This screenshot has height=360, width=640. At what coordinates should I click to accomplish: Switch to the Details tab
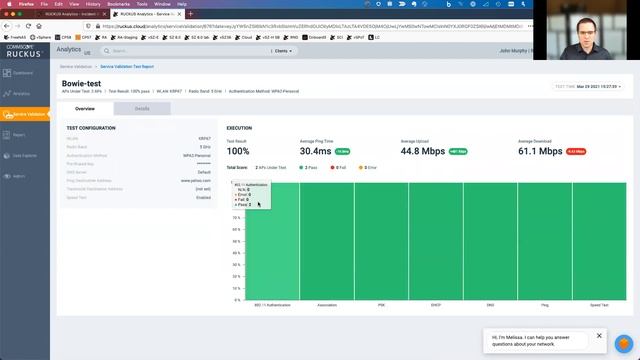tap(142, 109)
